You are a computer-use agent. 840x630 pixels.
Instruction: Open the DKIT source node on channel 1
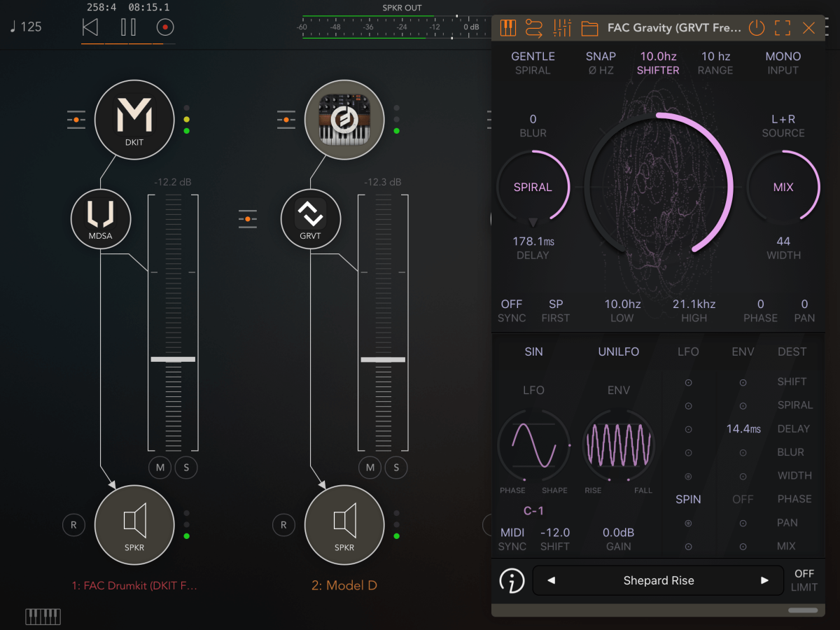pos(134,120)
